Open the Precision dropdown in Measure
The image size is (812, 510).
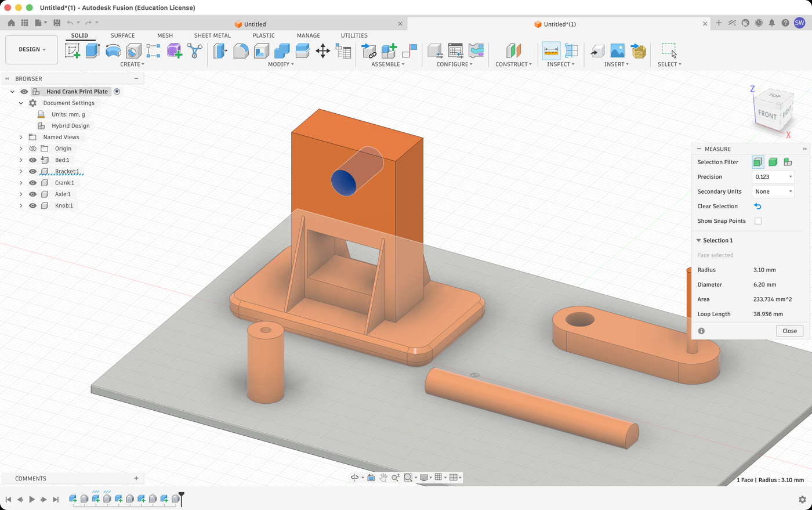pos(773,177)
